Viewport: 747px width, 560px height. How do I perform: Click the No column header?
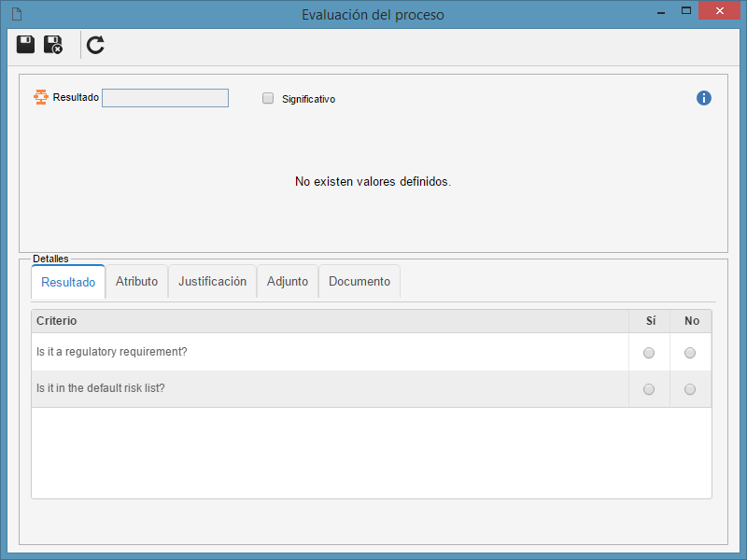click(692, 321)
